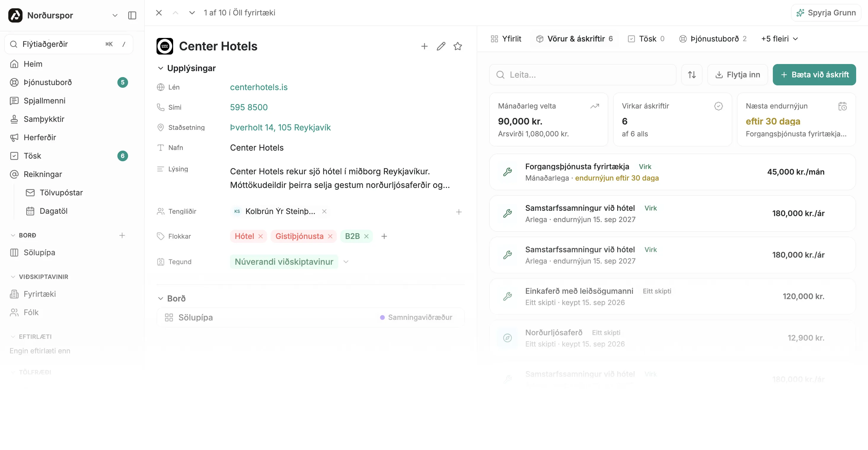The image size is (868, 450).
Task: Open Spjallmenni in the sidebar
Action: click(x=69, y=101)
